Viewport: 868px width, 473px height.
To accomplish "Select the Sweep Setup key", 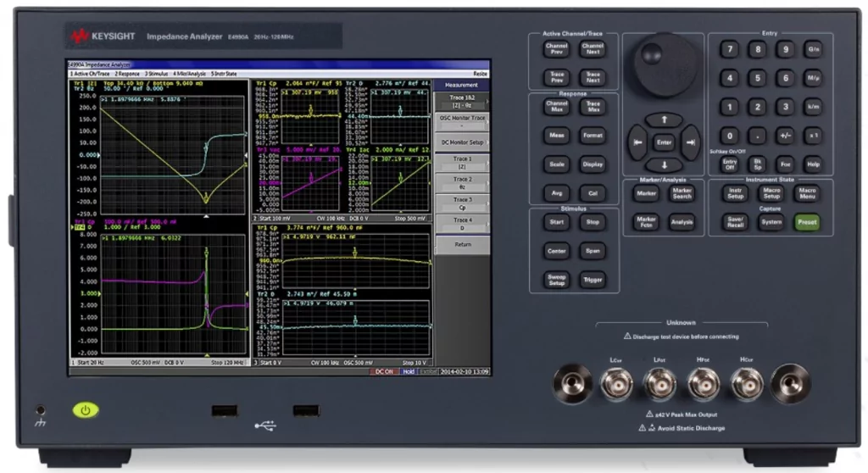I will pos(556,280).
